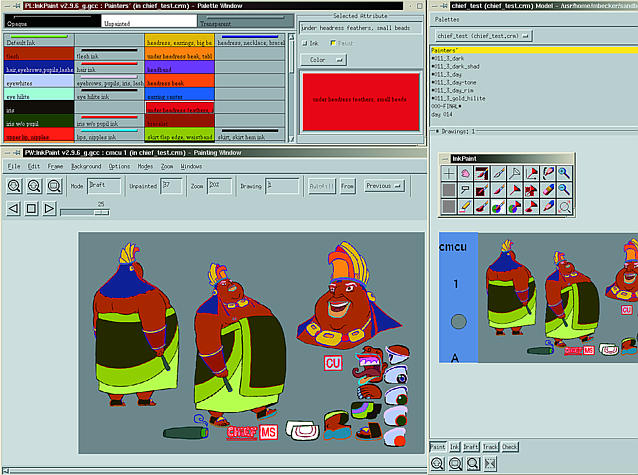
Task: Open the chief_test palette dropdown
Action: point(484,35)
